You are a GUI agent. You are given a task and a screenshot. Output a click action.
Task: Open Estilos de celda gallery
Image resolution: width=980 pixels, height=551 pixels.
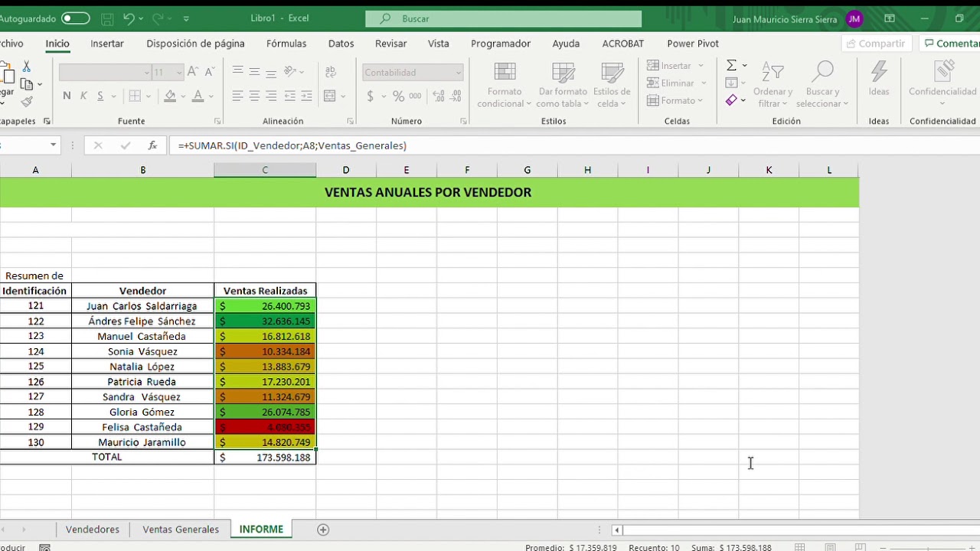(x=612, y=84)
